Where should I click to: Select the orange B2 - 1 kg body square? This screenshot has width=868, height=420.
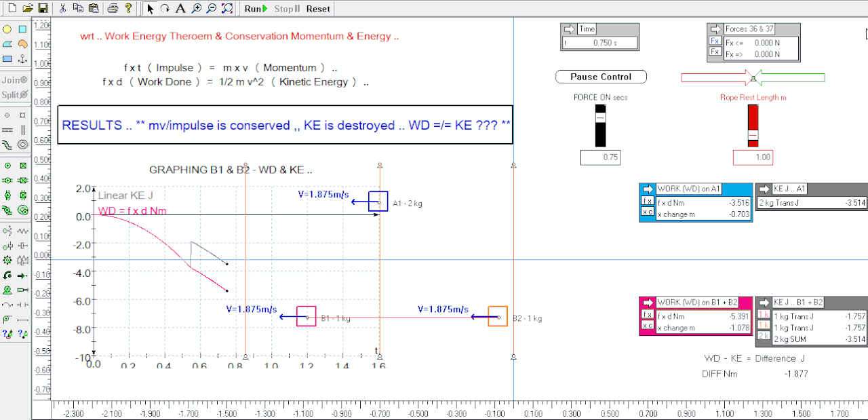coord(498,316)
